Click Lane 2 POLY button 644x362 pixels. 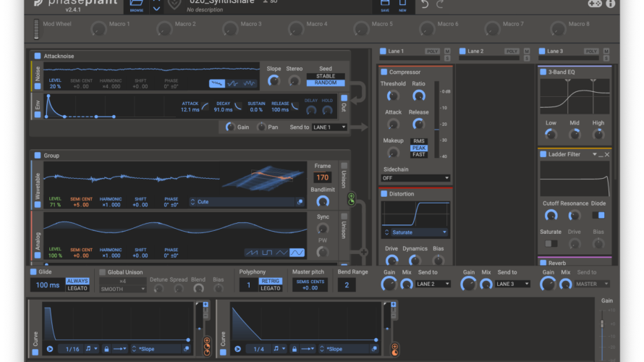point(512,51)
